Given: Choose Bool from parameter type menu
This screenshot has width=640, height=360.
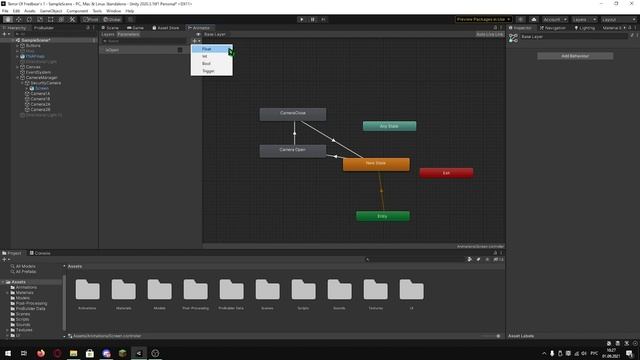Looking at the screenshot, I should [x=211, y=64].
